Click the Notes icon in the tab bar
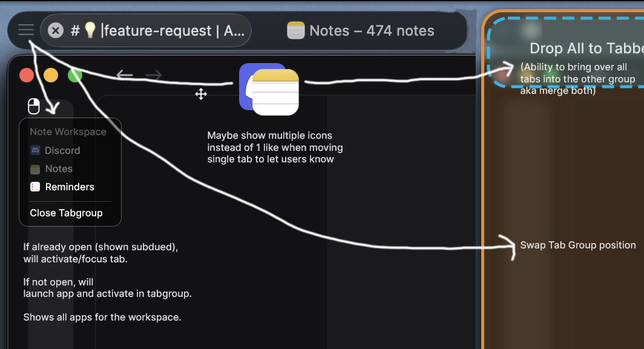644x349 pixels. tap(296, 31)
